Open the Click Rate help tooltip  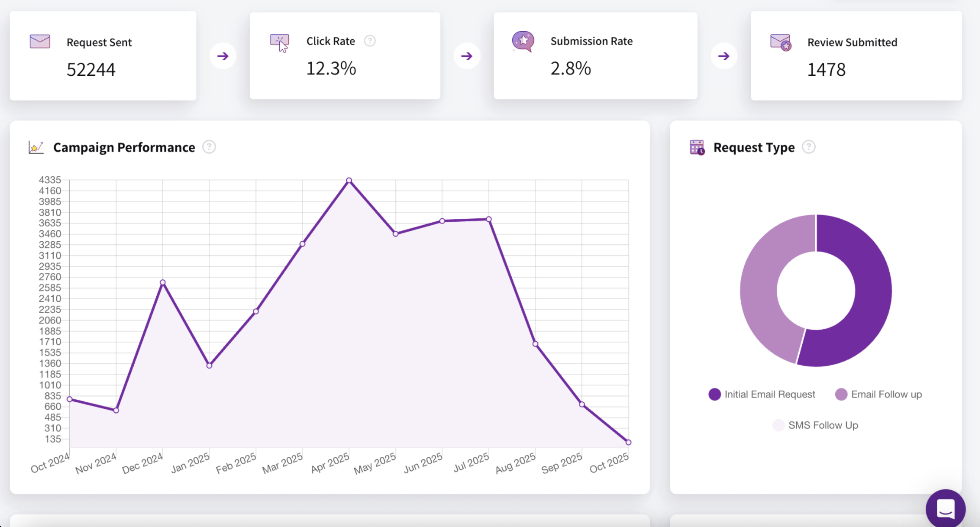pyautogui.click(x=370, y=41)
